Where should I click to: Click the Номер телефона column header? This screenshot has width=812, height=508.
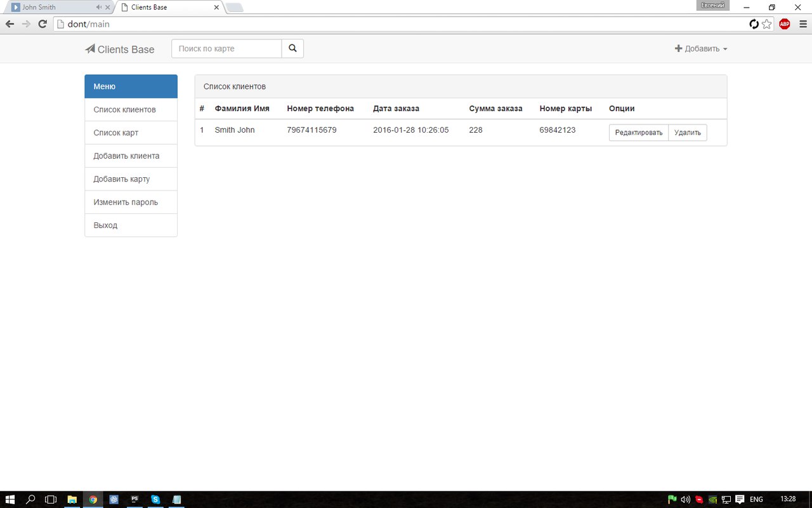pos(320,109)
